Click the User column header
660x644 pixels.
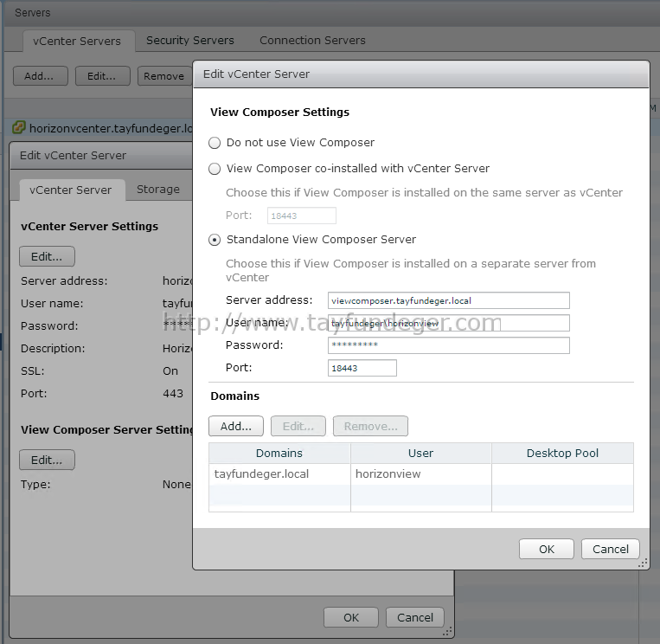421,454
